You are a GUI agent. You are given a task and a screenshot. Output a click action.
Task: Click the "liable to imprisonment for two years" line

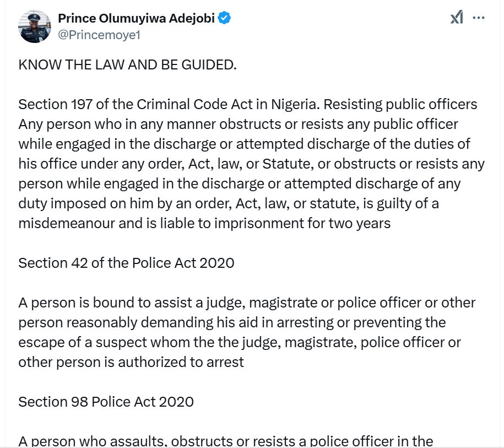pos(204,223)
